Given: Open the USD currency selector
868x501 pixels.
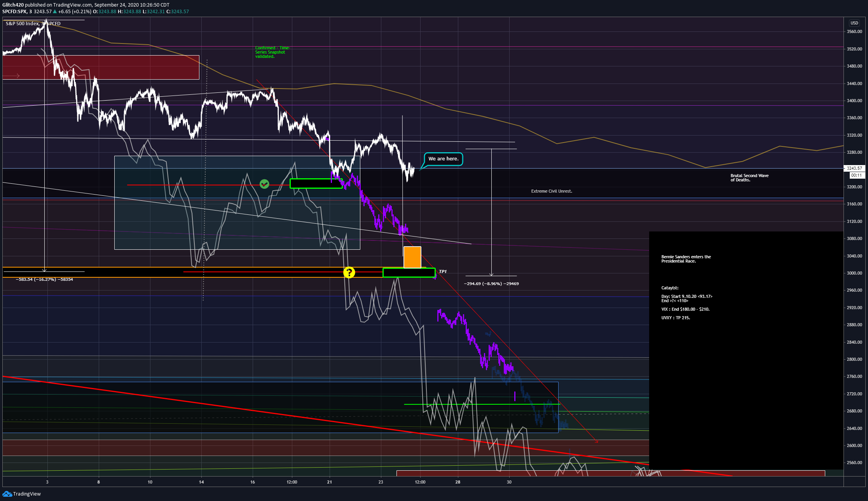Looking at the screenshot, I should pyautogui.click(x=854, y=23).
